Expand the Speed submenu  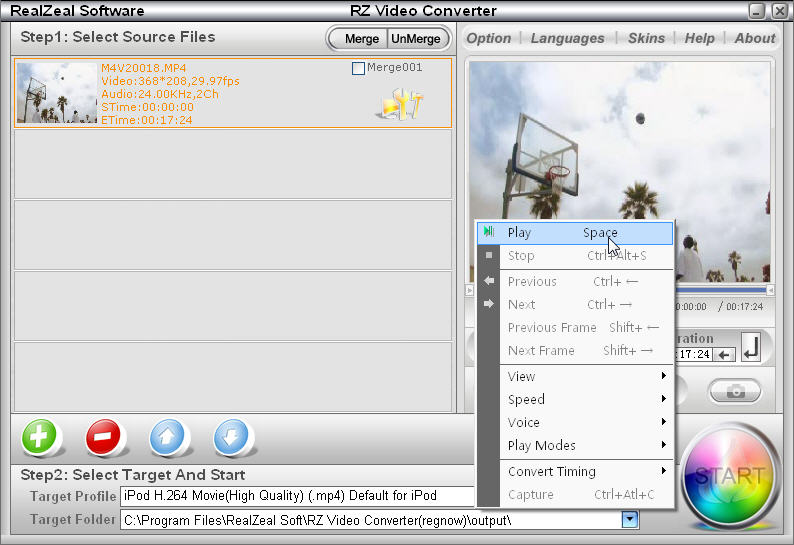point(585,399)
